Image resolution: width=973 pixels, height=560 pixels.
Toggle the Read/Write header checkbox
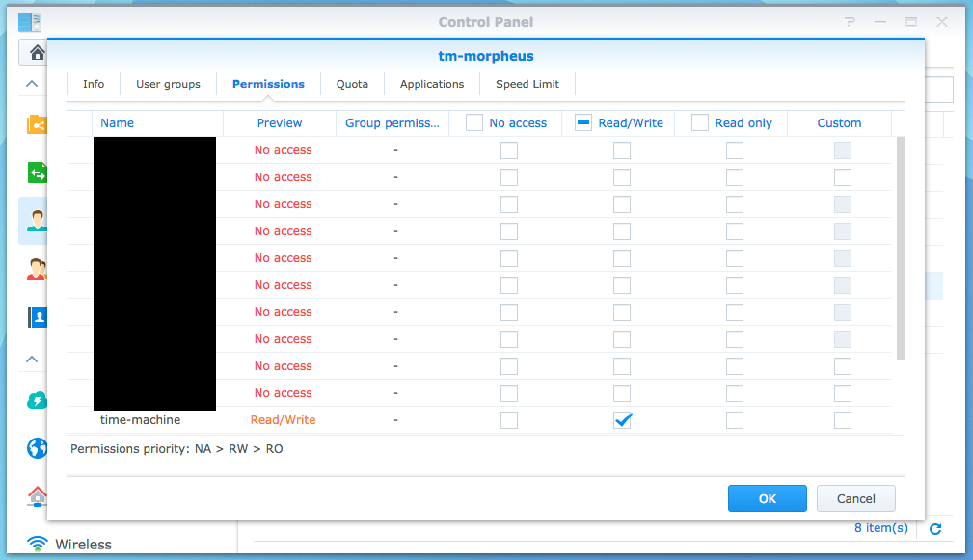click(583, 122)
